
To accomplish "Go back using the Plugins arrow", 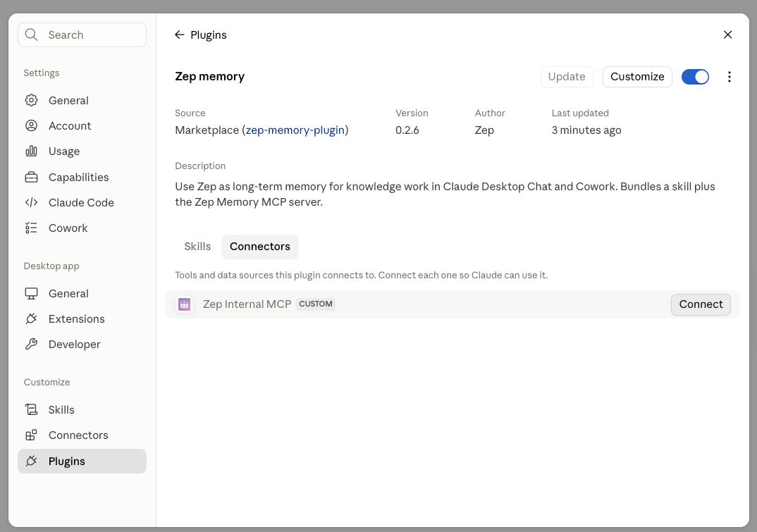I will (x=180, y=35).
